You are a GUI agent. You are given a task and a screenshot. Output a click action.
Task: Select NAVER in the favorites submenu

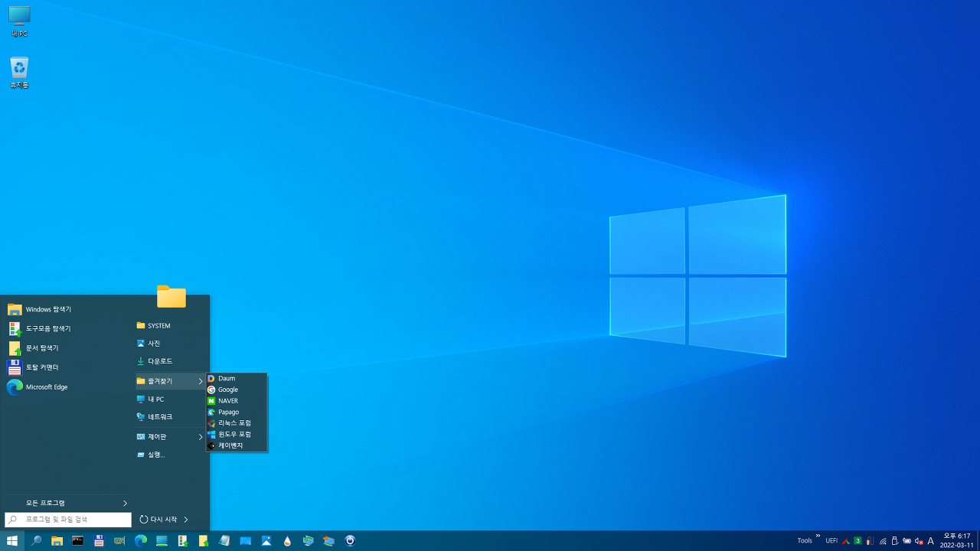pos(237,401)
